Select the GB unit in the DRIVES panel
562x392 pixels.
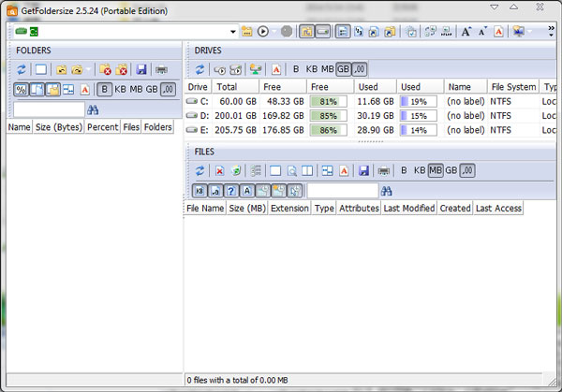343,69
